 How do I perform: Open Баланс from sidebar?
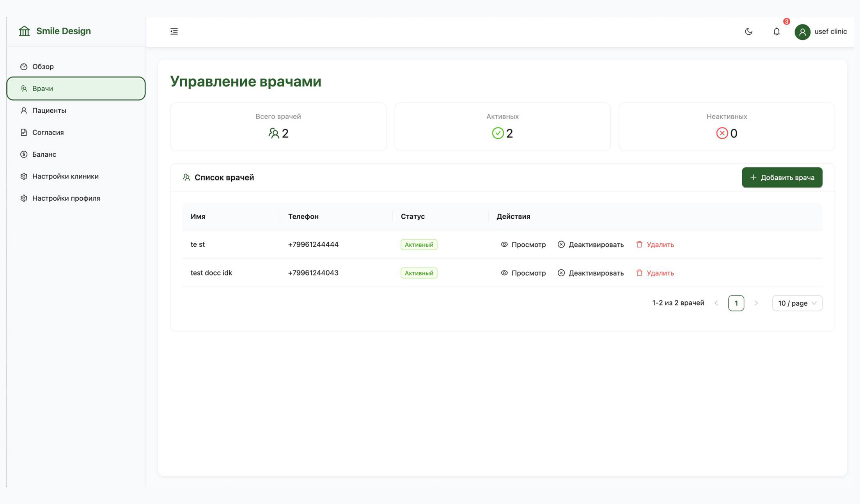pyautogui.click(x=44, y=154)
